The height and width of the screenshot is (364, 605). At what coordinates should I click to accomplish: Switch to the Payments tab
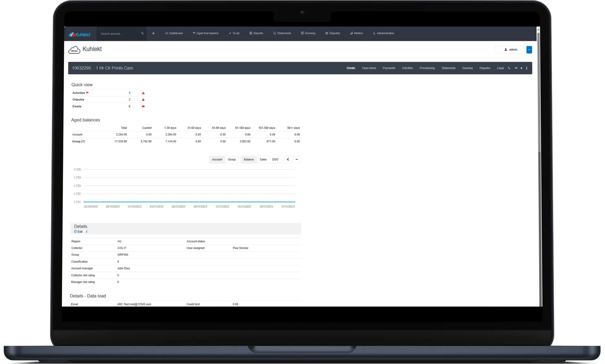pyautogui.click(x=389, y=68)
